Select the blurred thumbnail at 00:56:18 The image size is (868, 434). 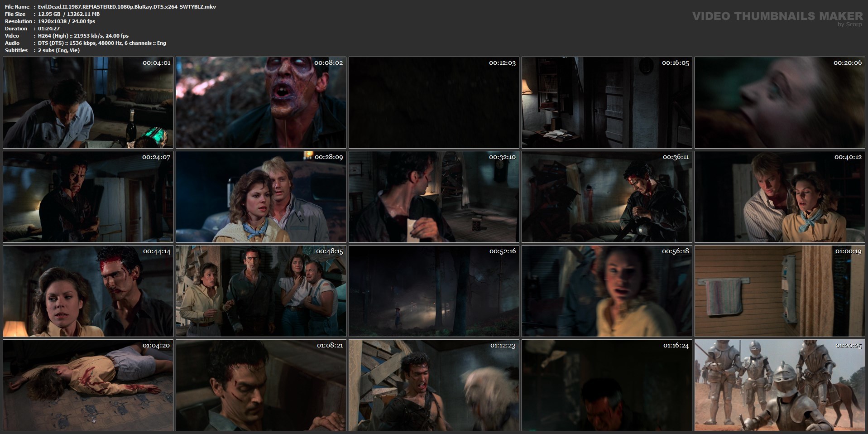tap(607, 291)
